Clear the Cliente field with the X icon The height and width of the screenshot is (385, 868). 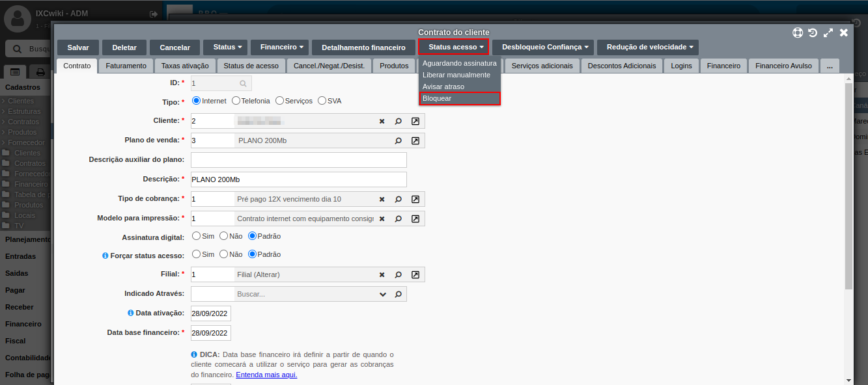click(382, 121)
